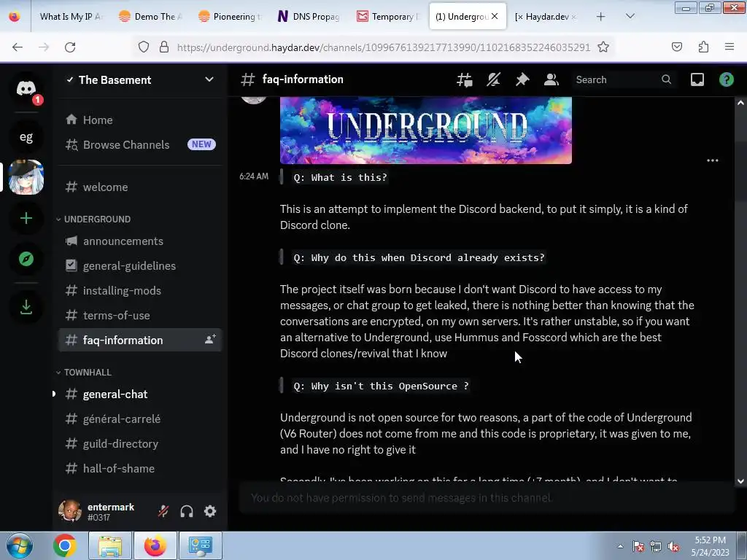Launch Chrome from taskbar
The image size is (747, 560).
65,545
